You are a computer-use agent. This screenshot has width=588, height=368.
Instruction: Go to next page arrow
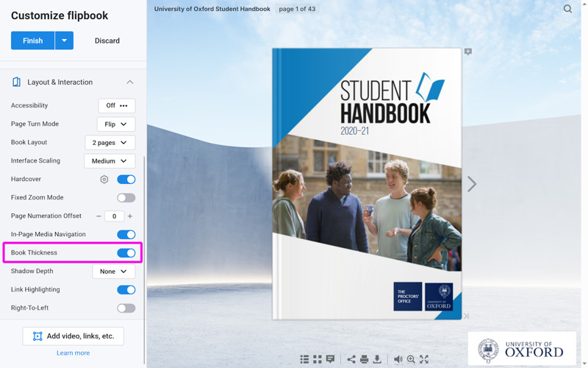(x=471, y=184)
